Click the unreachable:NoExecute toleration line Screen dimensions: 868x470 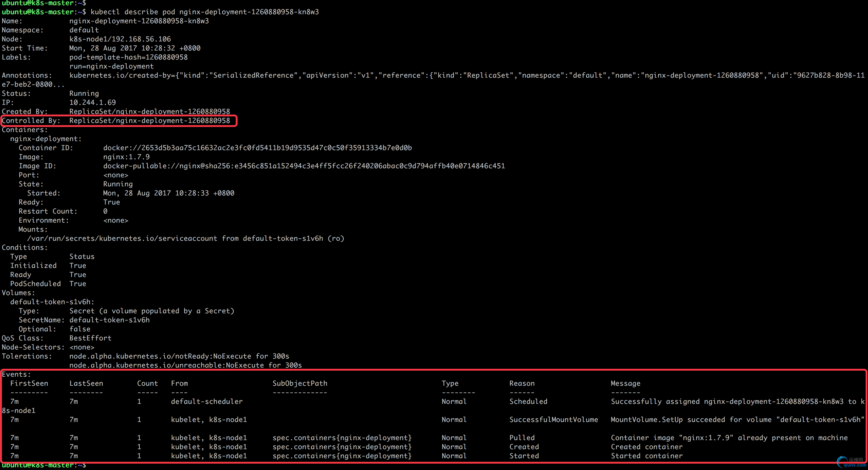186,365
